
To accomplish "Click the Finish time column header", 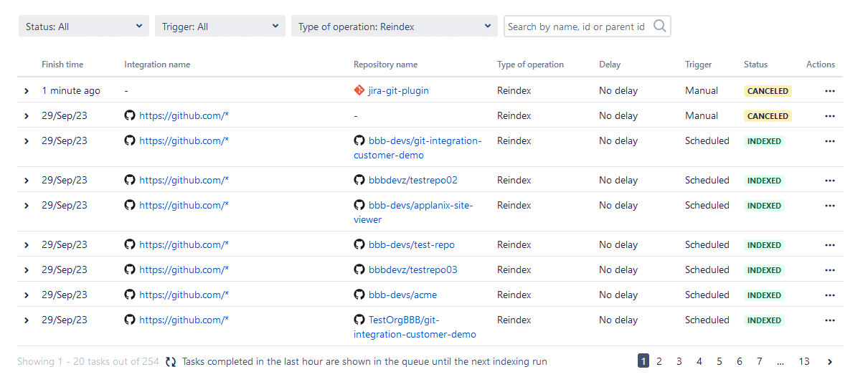I will 62,65.
